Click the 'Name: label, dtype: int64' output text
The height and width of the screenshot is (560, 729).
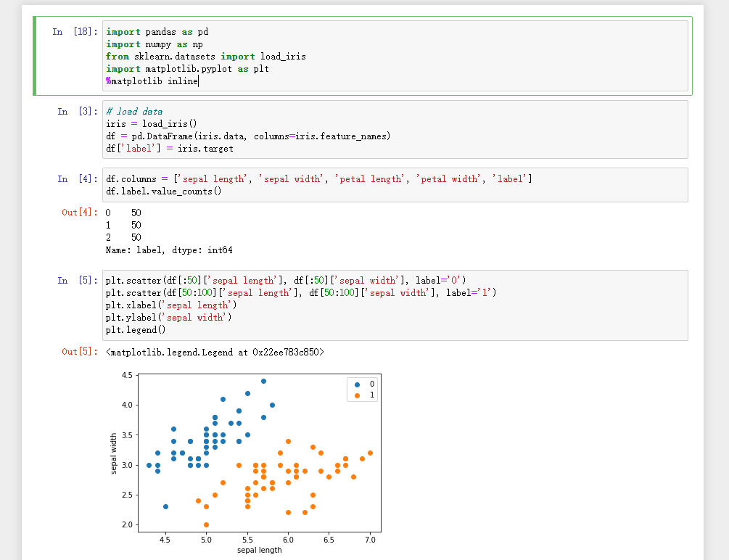169,250
